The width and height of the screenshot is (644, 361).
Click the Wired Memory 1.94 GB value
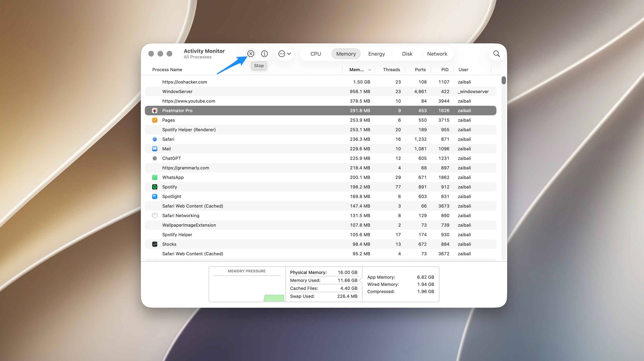point(425,284)
